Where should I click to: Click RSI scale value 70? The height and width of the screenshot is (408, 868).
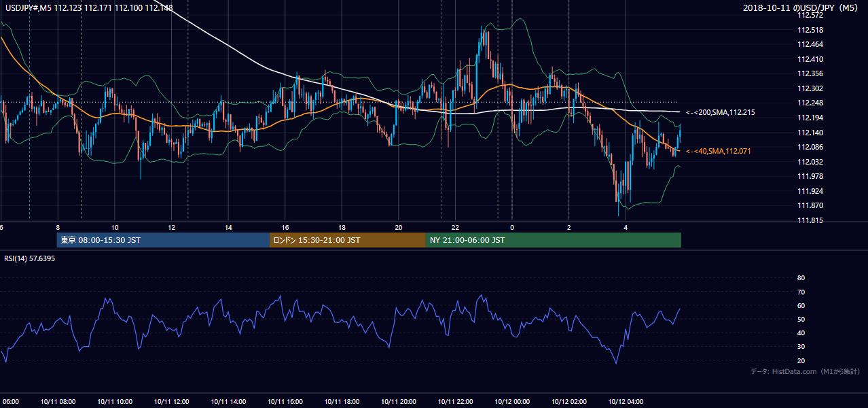[x=801, y=292]
